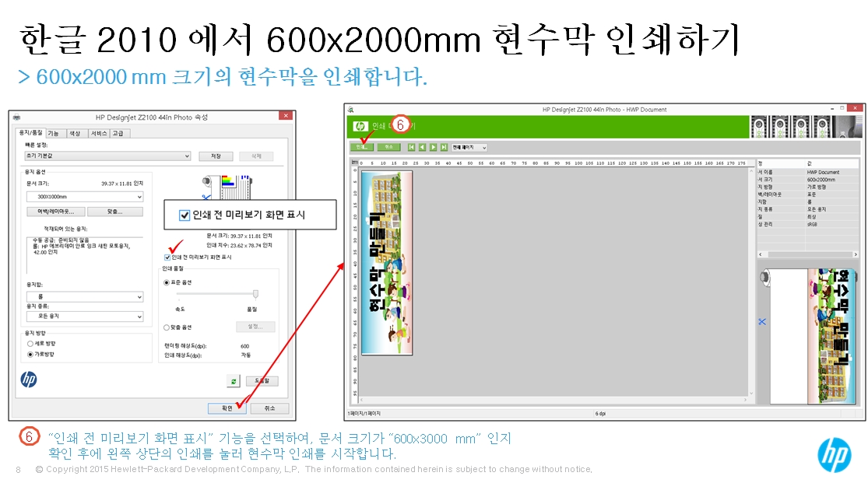This screenshot has width=868, height=483.
Task: Click 확인 to confirm printer properties
Action: (227, 408)
